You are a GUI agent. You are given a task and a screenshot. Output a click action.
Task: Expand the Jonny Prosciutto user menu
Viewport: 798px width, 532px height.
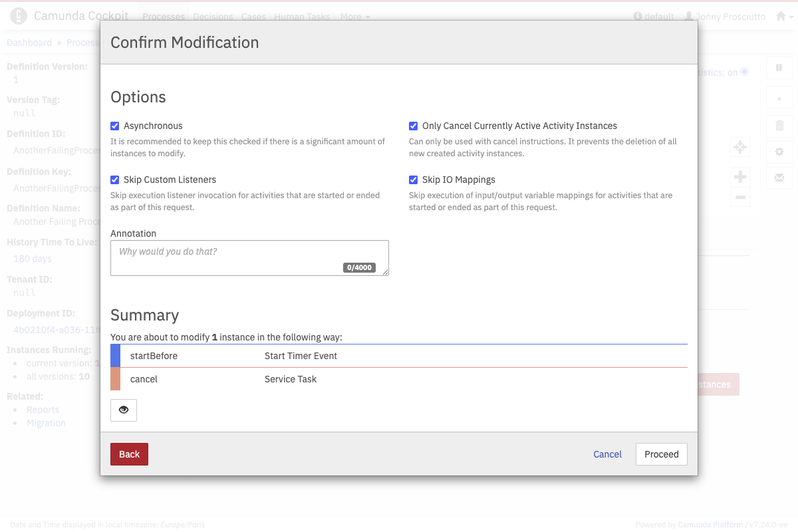[x=725, y=17]
